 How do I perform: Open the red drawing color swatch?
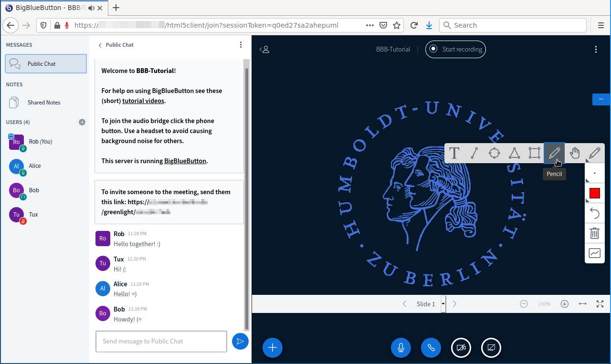[595, 193]
